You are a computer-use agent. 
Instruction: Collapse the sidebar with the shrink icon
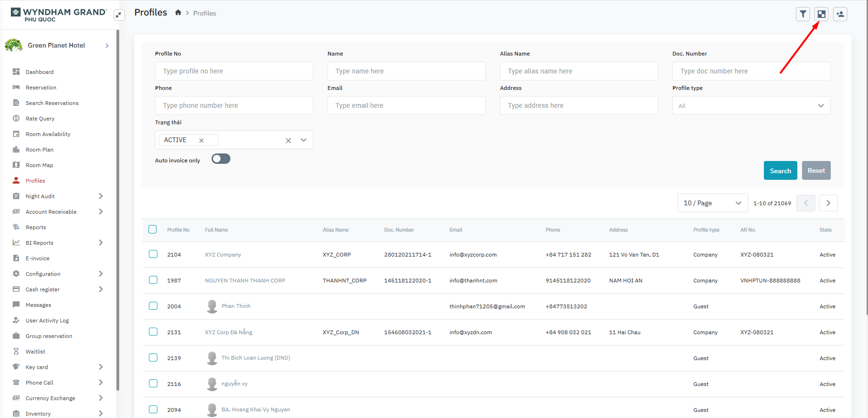[x=119, y=15]
